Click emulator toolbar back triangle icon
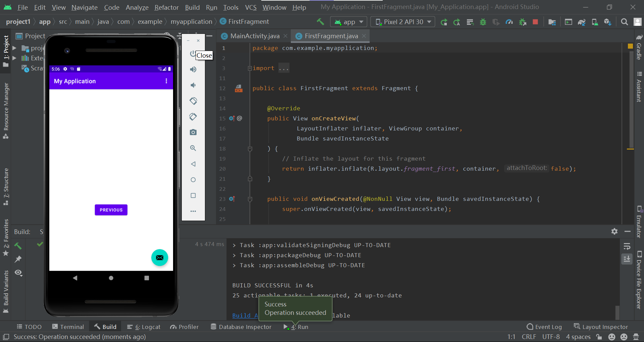 pos(193,164)
